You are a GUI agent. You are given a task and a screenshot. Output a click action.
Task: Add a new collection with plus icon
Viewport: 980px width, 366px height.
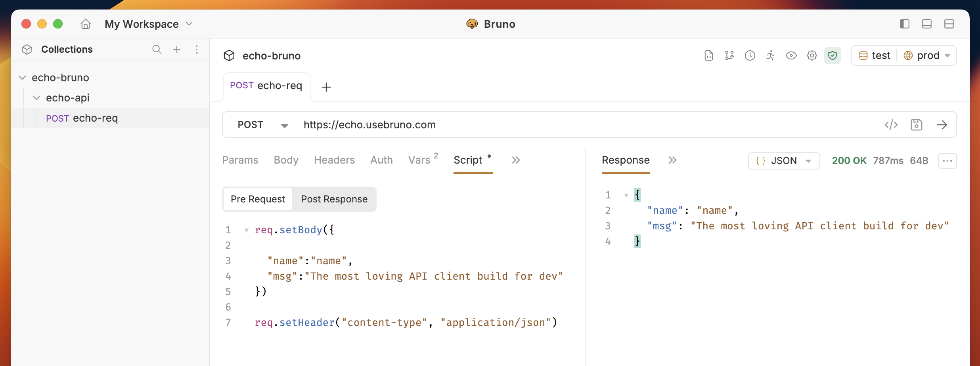(177, 50)
